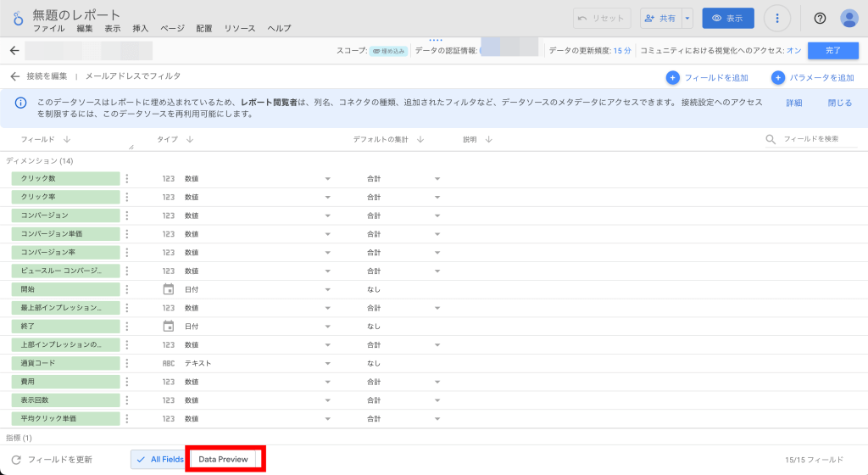This screenshot has height=475, width=868.
Task: Sort by 説明 column arrow
Action: [489, 139]
